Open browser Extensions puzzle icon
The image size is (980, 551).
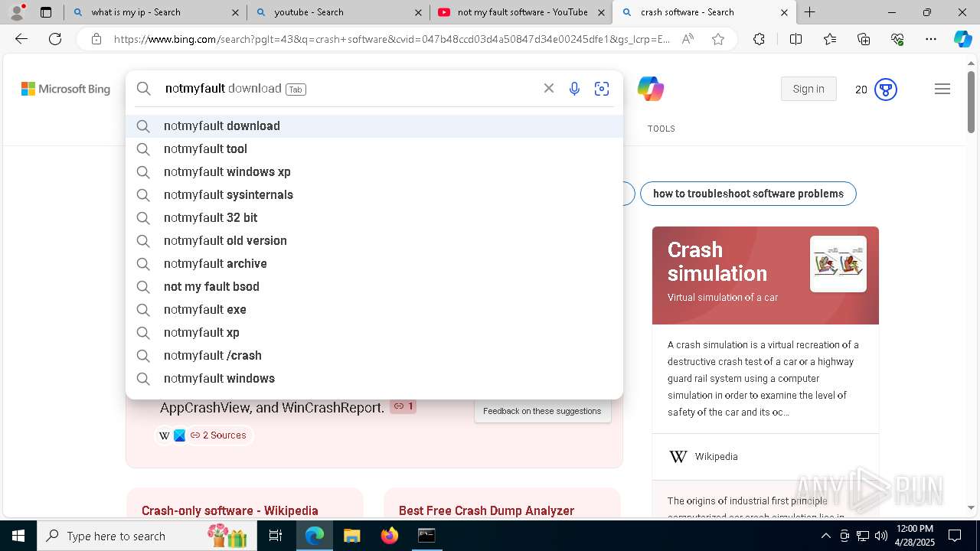pyautogui.click(x=759, y=39)
